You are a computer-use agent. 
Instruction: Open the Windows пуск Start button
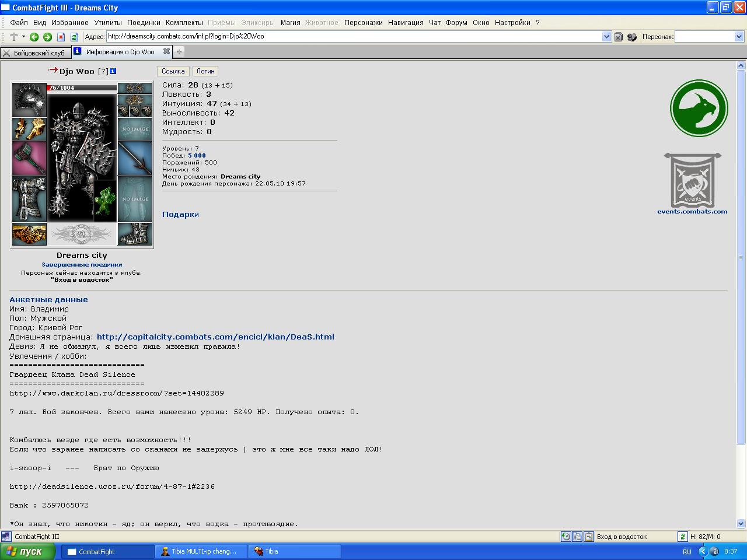coord(27,551)
